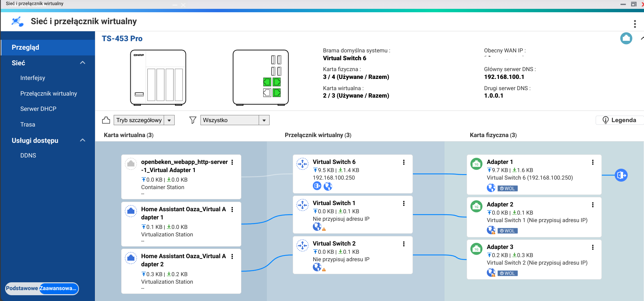Image resolution: width=644 pixels, height=301 pixels.
Task: Click the gateway icon right of Adapter 1
Action: [621, 175]
